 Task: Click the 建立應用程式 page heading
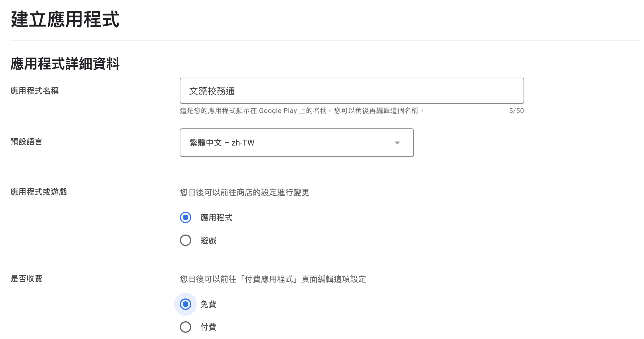pyautogui.click(x=65, y=19)
